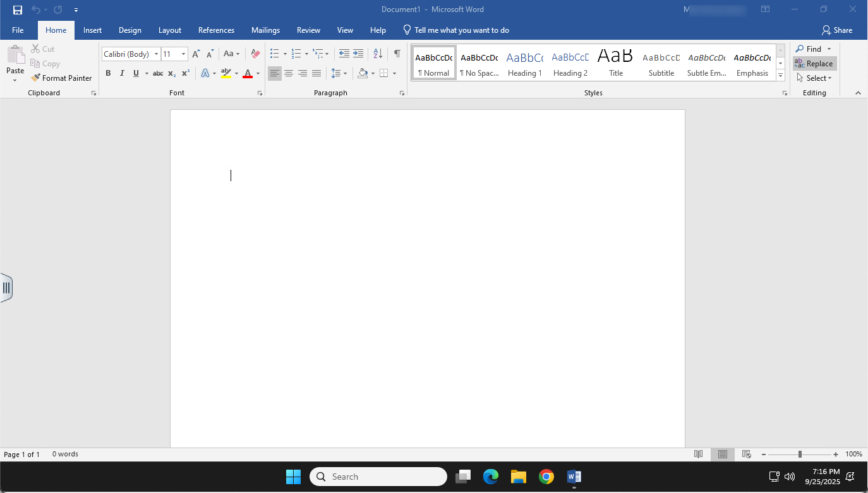Toggle Superscript formatting
868x493 pixels.
pyautogui.click(x=186, y=74)
